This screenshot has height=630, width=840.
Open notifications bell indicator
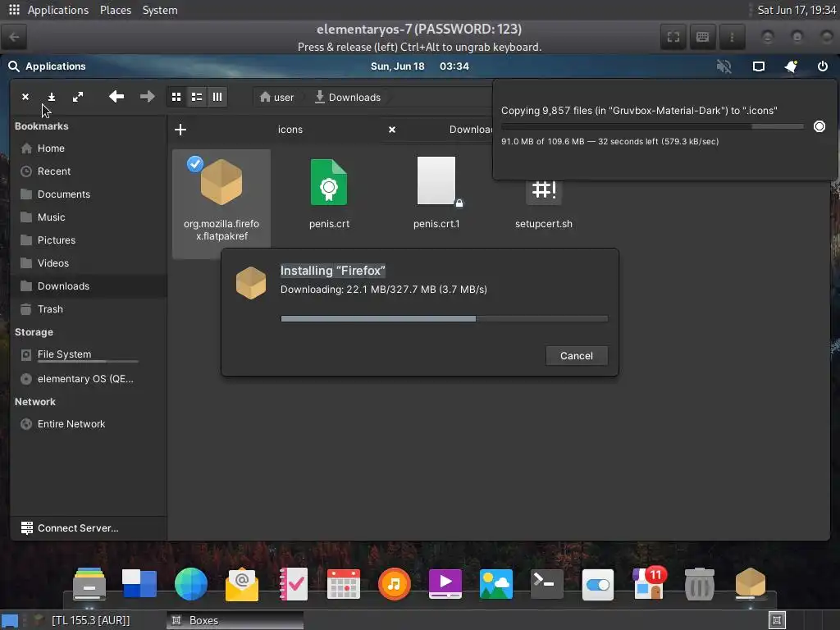point(791,66)
